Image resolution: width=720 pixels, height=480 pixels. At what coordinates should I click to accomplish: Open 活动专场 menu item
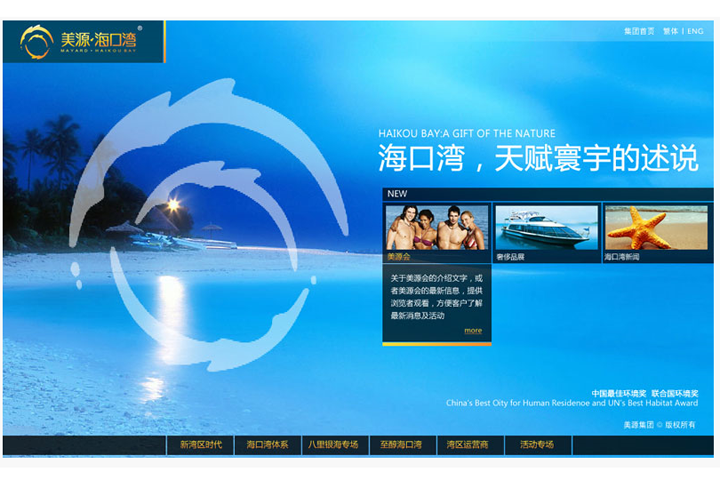pyautogui.click(x=536, y=445)
